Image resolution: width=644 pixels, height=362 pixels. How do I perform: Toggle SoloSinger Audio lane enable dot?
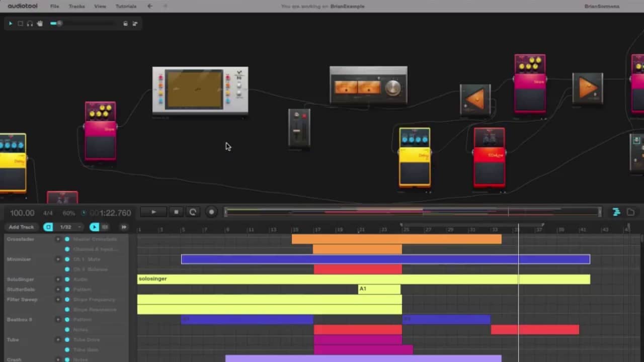(x=67, y=280)
